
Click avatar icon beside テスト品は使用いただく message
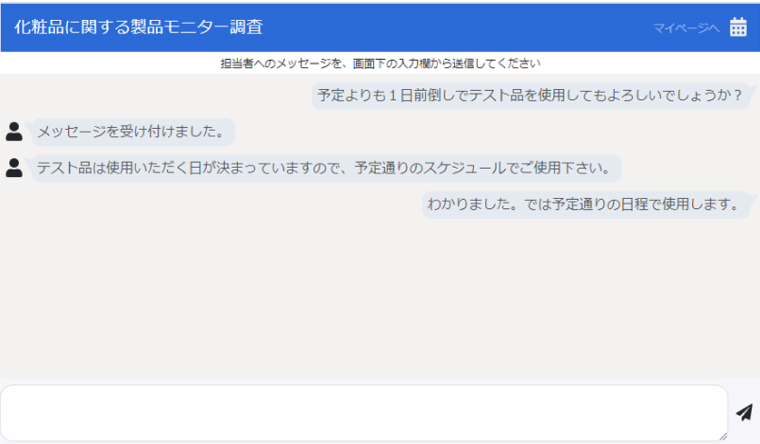[14, 168]
